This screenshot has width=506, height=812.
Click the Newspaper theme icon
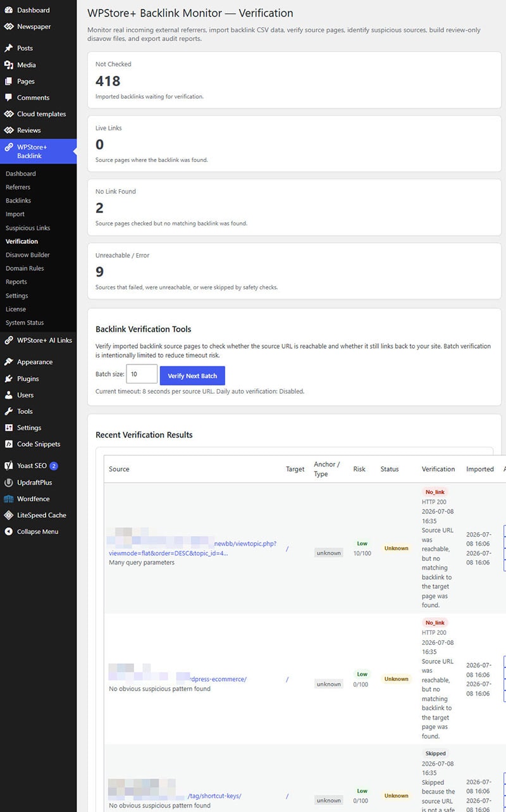(9, 27)
